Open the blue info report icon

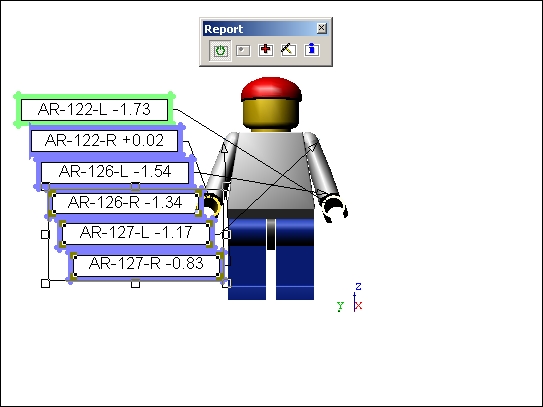click(312, 50)
